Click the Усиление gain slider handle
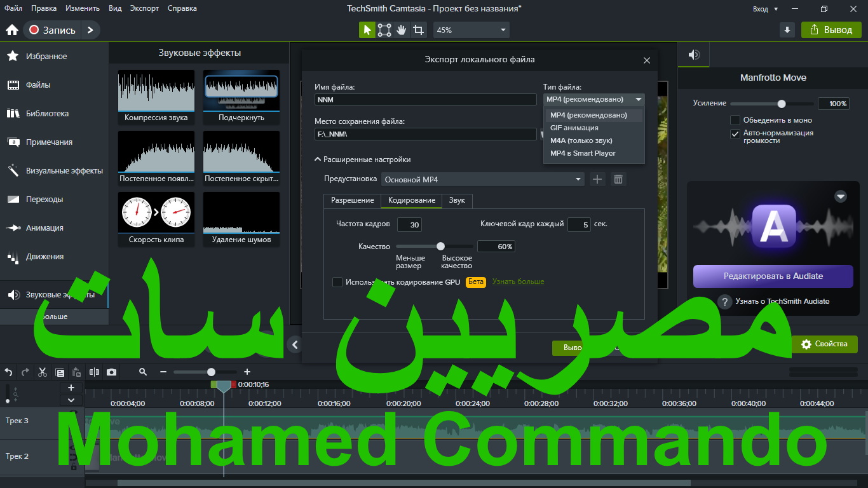 point(782,104)
